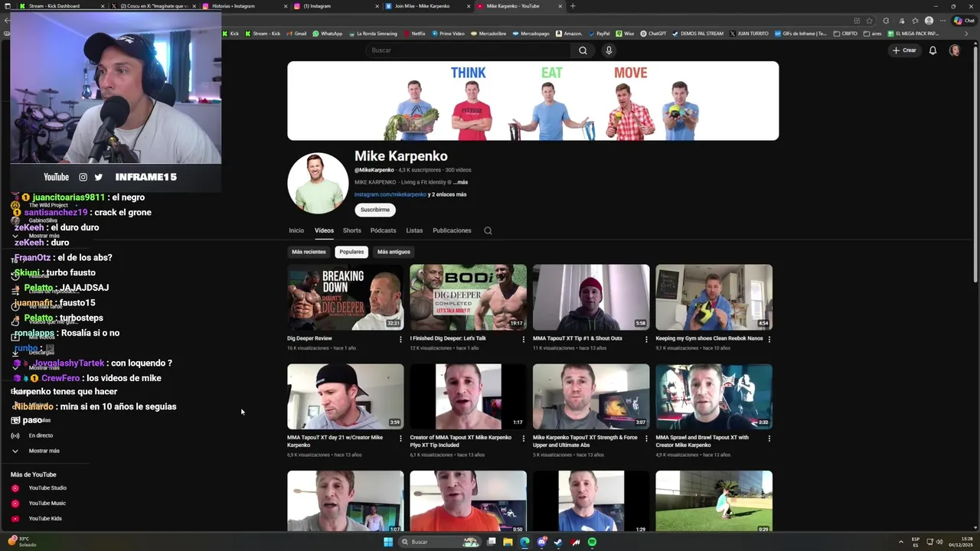Expand channel description with ...más
Image resolution: width=980 pixels, height=551 pixels.
pyautogui.click(x=460, y=182)
